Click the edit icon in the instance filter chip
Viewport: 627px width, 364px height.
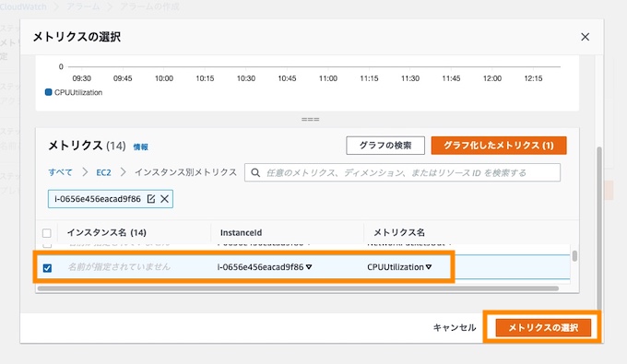151,198
